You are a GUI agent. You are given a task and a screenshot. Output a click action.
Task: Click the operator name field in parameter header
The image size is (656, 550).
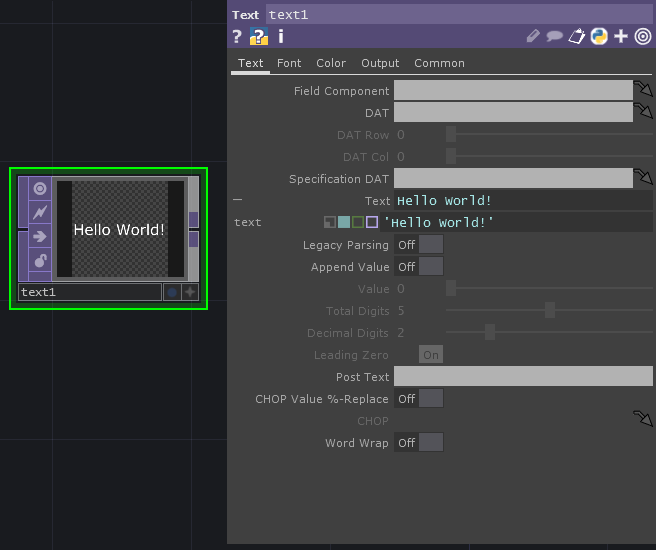[x=459, y=15]
